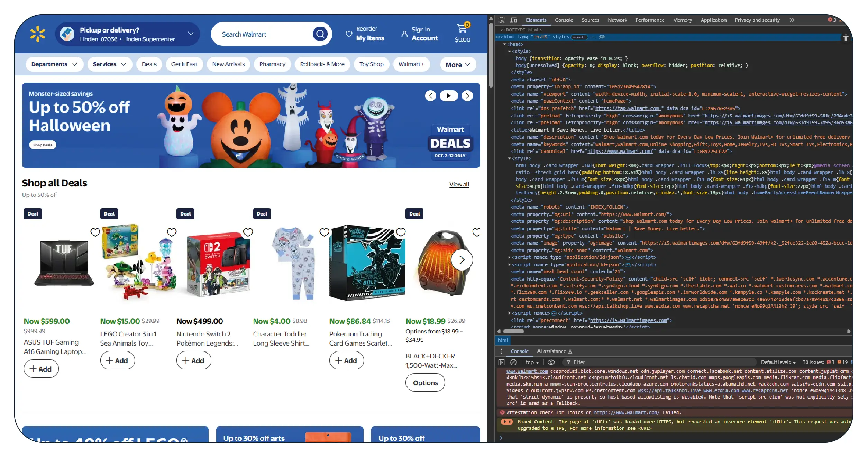Viewport: 868px width, 457px height.
Task: Click the DevTools three-dot drawer menu
Action: 501,351
